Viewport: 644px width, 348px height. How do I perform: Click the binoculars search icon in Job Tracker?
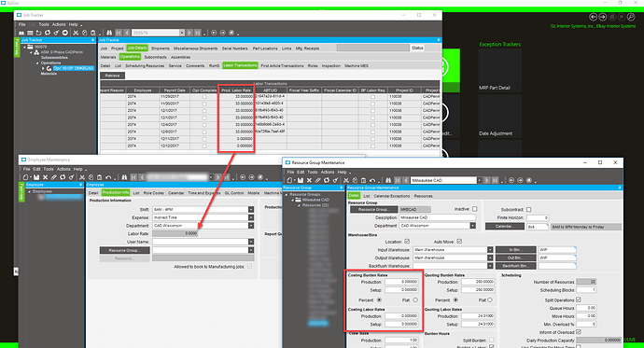(109, 33)
